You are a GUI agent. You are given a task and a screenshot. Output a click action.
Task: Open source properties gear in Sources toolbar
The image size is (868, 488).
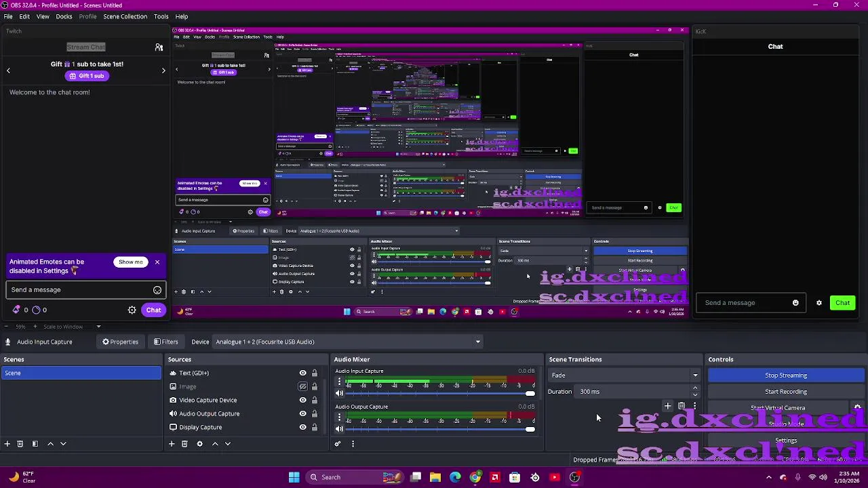click(199, 444)
